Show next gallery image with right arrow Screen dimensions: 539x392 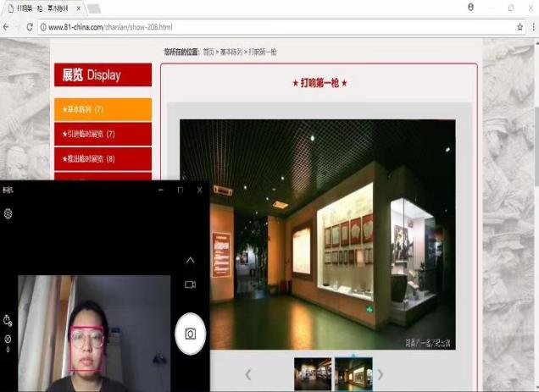[x=381, y=374]
